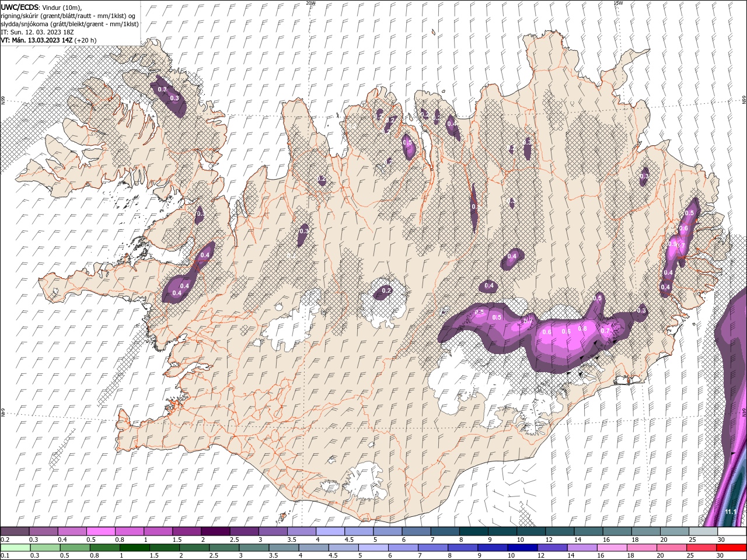Pick the snow scale swatch labeled 0.4
This screenshot has width=747, height=560.
coord(72,531)
